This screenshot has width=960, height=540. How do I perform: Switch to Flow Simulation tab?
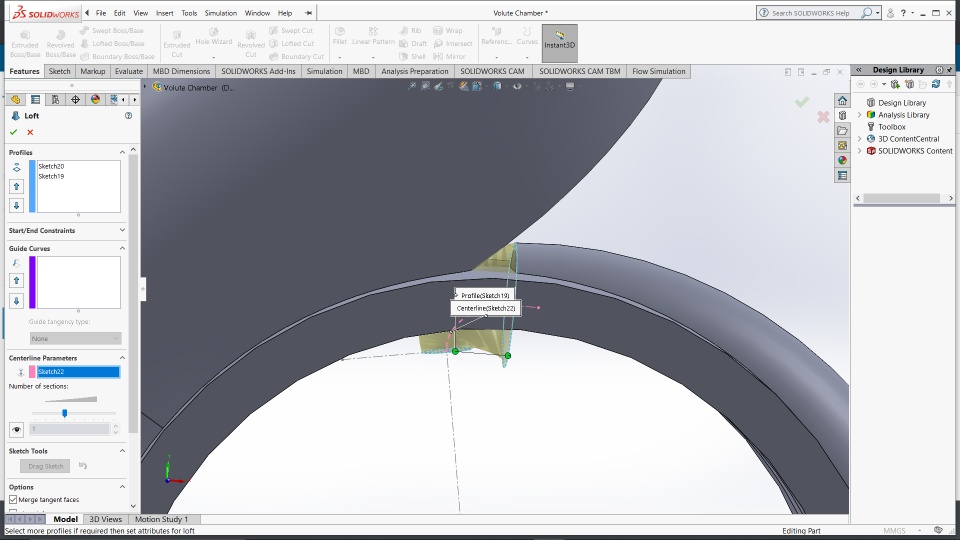[x=658, y=71]
